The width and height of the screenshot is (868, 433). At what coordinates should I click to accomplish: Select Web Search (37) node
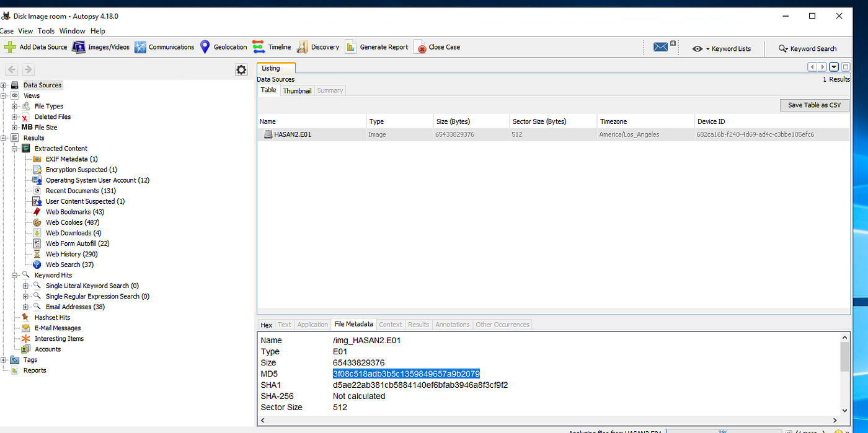[x=69, y=265]
